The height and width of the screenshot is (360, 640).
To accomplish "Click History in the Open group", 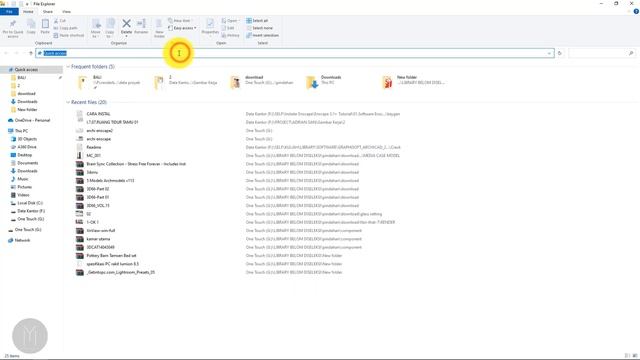I will click(231, 36).
